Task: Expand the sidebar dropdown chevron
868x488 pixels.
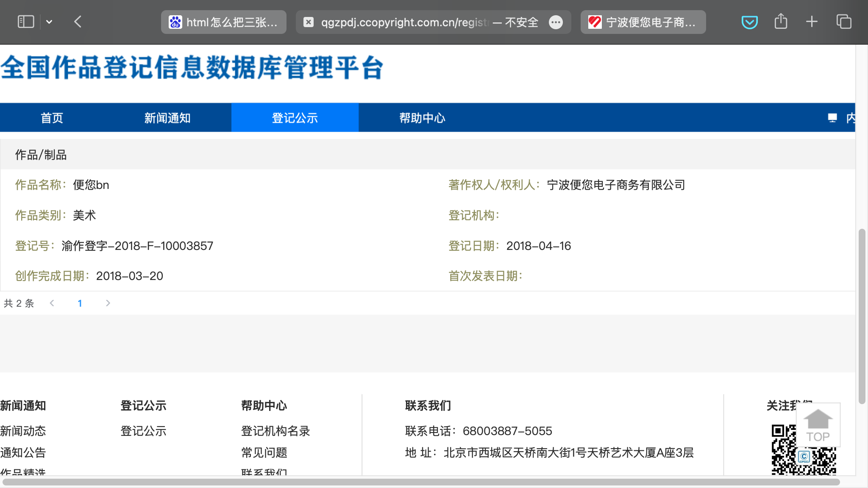Action: (x=49, y=22)
